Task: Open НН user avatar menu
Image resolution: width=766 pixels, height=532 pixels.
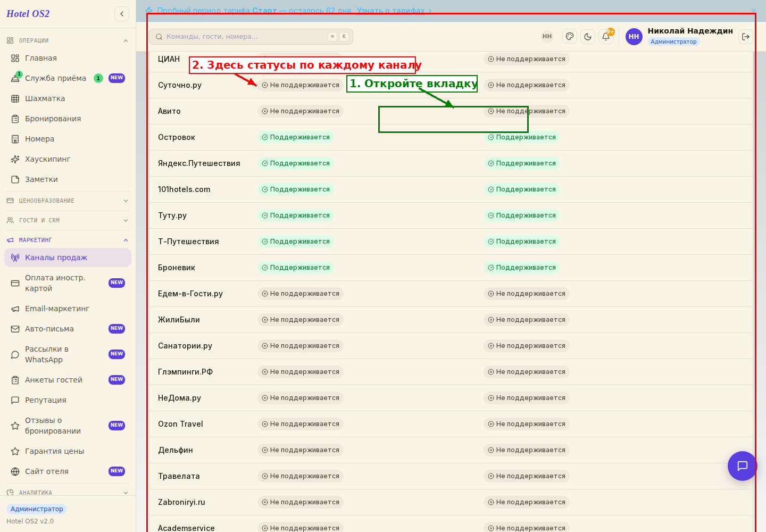Action: coord(634,37)
